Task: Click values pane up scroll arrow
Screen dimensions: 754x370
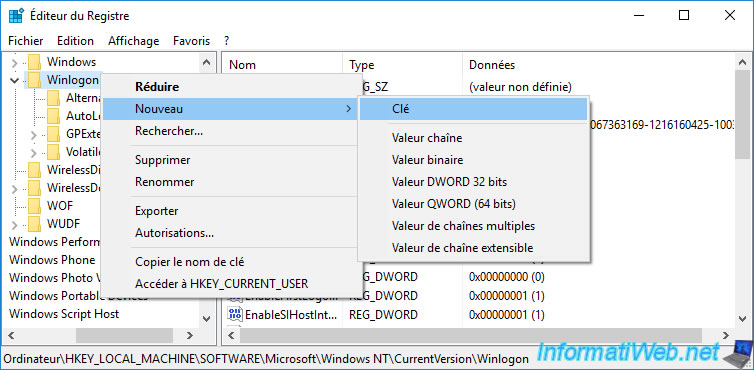Action: (x=743, y=62)
